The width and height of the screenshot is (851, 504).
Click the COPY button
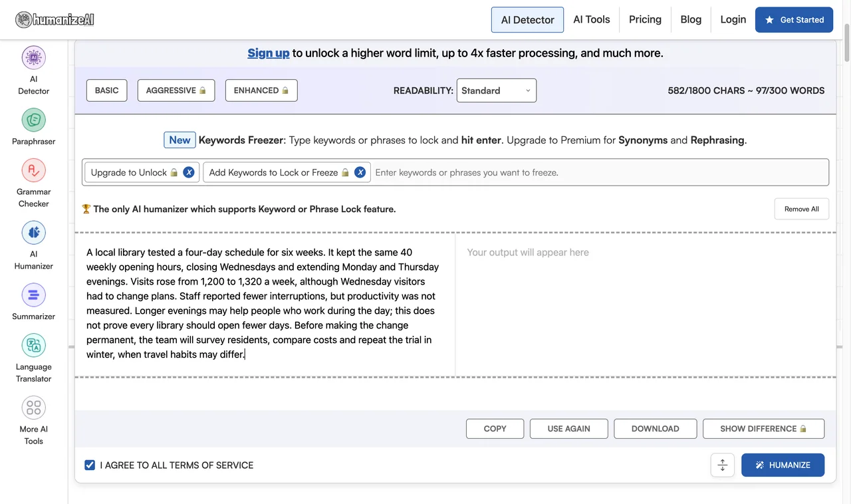pyautogui.click(x=495, y=429)
